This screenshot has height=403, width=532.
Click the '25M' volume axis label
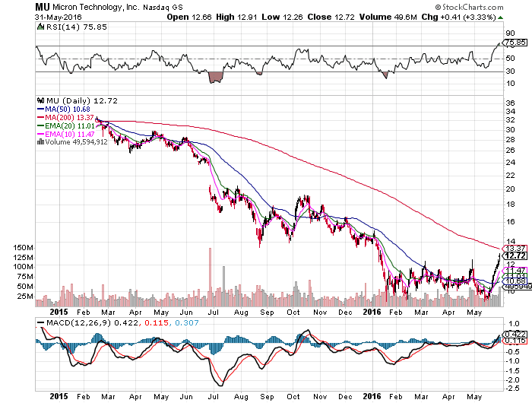tap(25, 296)
